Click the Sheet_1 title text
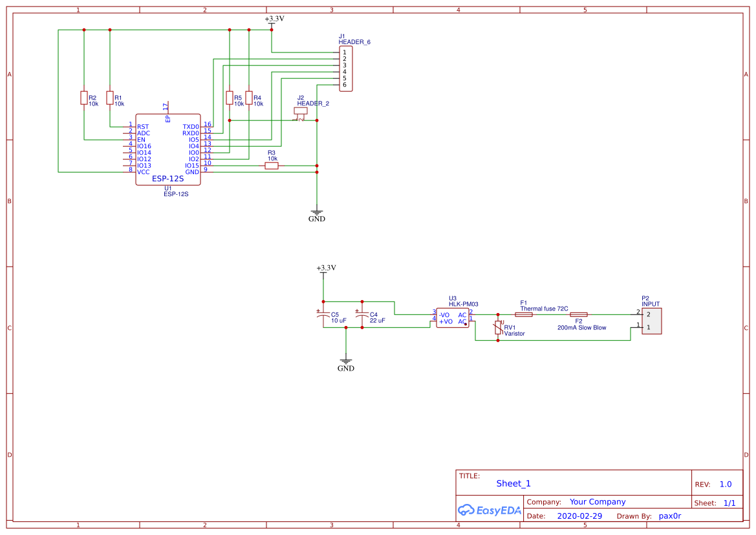Viewport: 756px width, 535px height. pos(513,483)
